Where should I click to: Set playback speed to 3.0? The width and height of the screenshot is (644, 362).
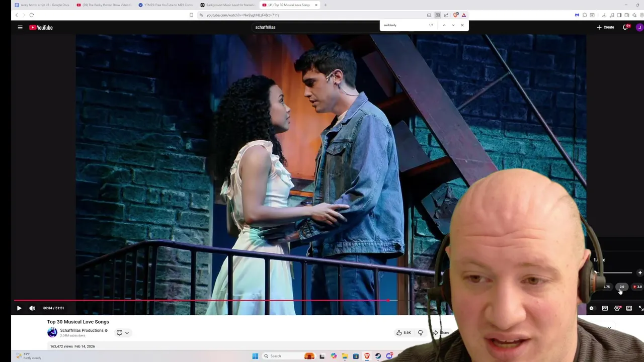click(x=637, y=287)
